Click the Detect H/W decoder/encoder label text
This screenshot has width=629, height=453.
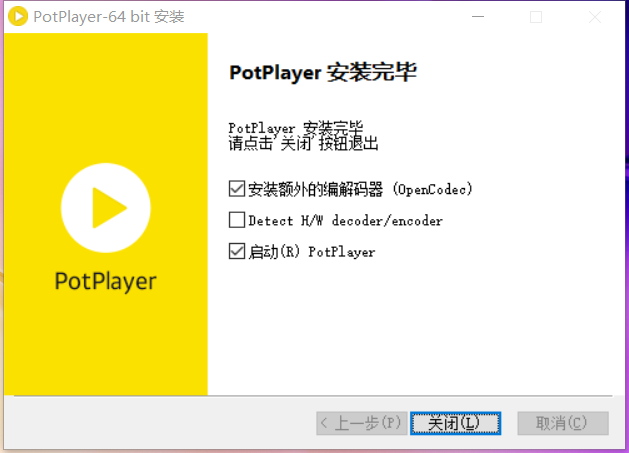pyautogui.click(x=345, y=220)
